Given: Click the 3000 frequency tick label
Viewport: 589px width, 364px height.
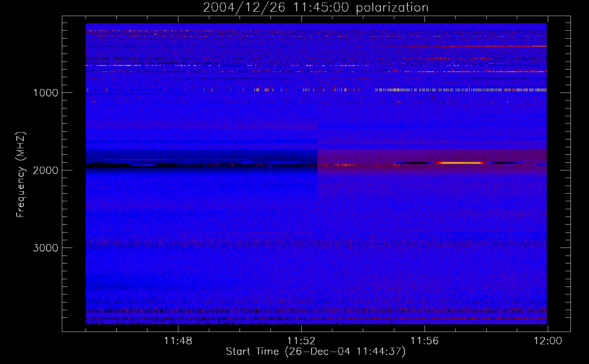Looking at the screenshot, I should (46, 248).
